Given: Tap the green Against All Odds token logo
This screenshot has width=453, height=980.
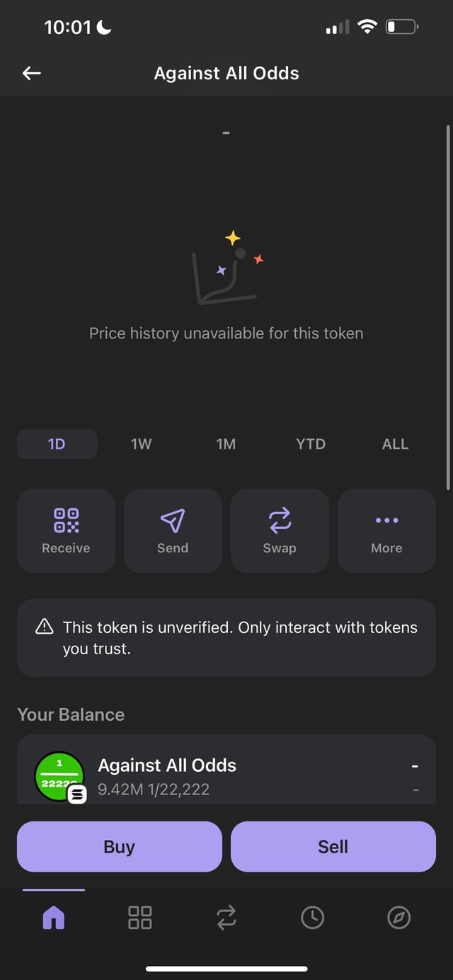Looking at the screenshot, I should (59, 776).
